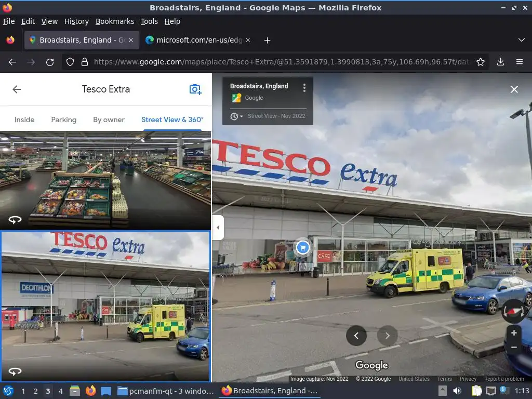The height and width of the screenshot is (399, 532).
Task: Rotate the view with the compass control
Action: pos(513,311)
